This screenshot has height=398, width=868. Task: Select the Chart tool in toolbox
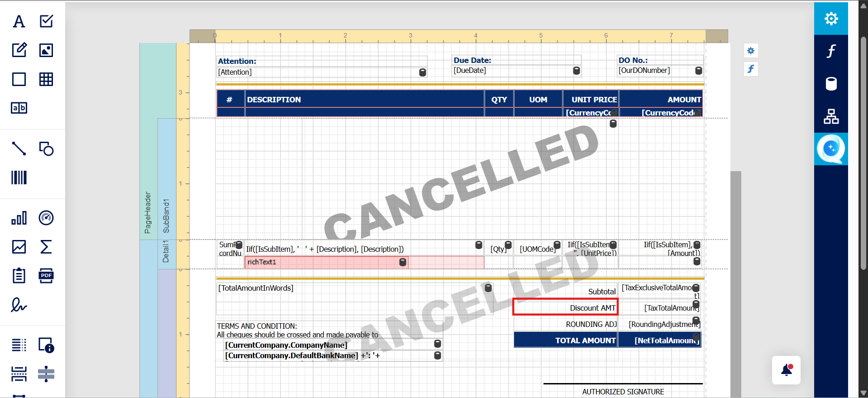tap(19, 218)
